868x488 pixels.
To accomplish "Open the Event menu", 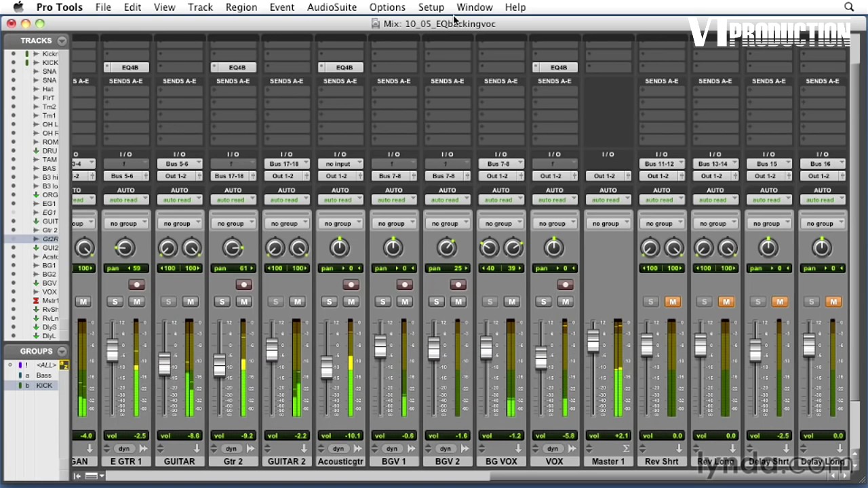I will pos(281,7).
